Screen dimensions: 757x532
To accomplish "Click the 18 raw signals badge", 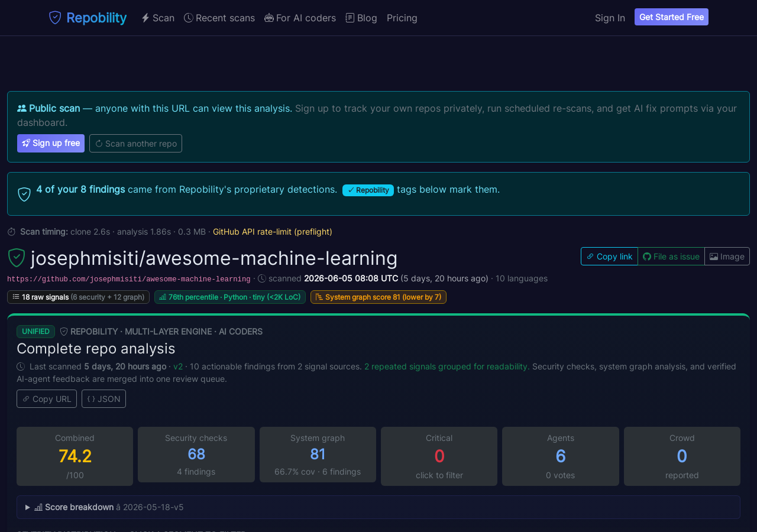I will point(78,297).
